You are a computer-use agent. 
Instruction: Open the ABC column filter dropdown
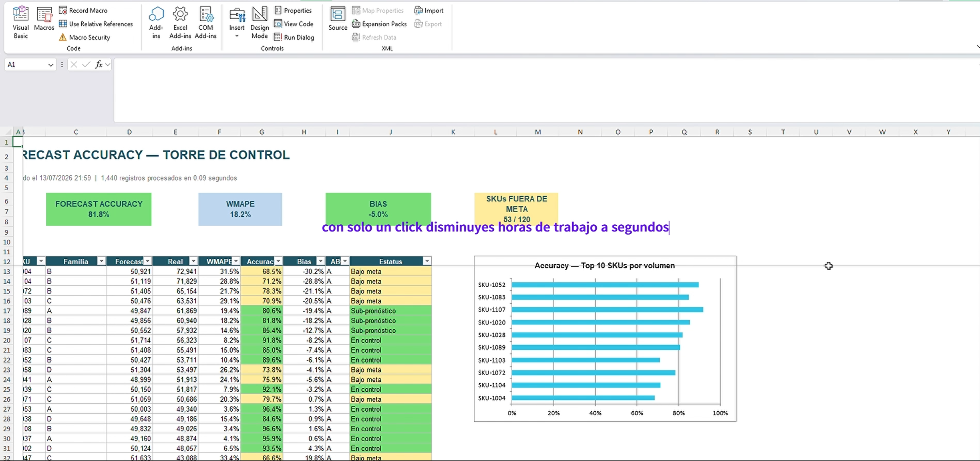pos(345,262)
